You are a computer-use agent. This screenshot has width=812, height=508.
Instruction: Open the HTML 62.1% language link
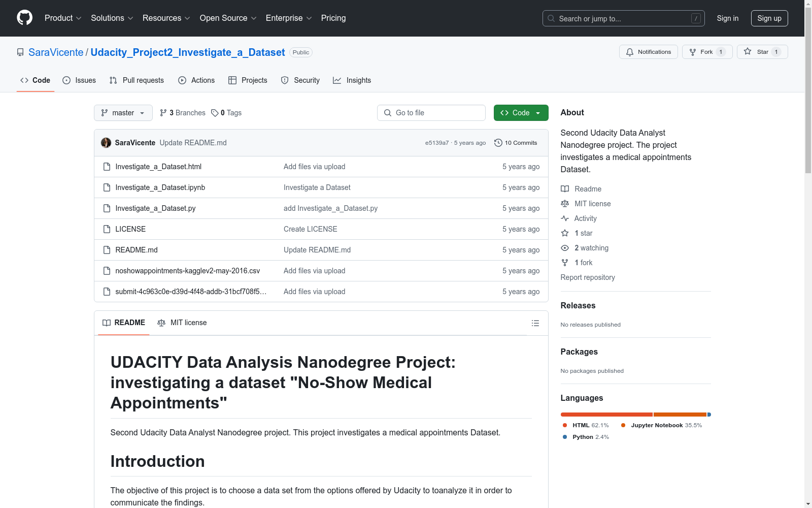coord(586,425)
